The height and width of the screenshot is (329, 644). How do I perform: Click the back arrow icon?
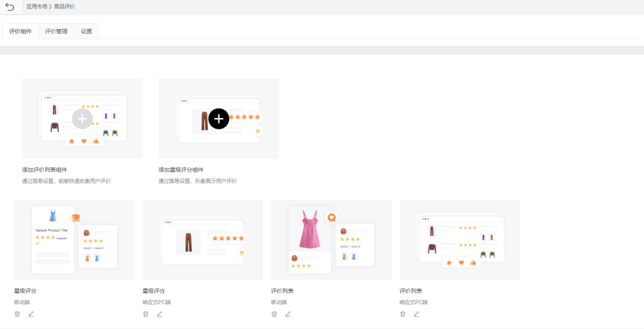[10, 7]
